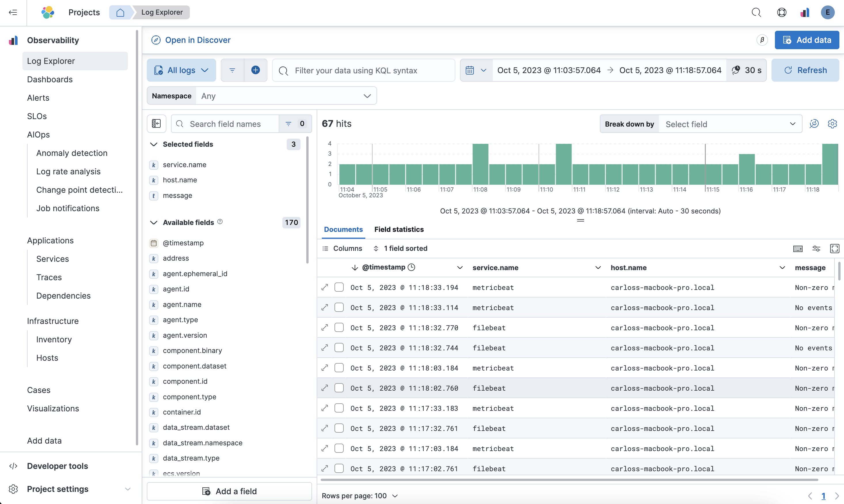Open the home breadcrumb icon
The height and width of the screenshot is (504, 844).
[120, 13]
